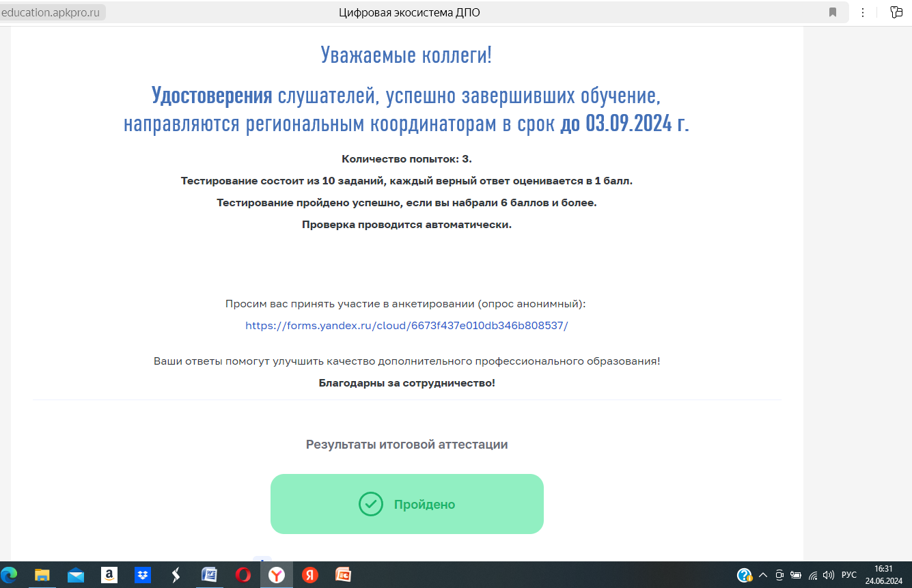Screen dimensions: 912x588
Task: Click the Проверка проводится автоматически. line
Action: click(x=406, y=225)
